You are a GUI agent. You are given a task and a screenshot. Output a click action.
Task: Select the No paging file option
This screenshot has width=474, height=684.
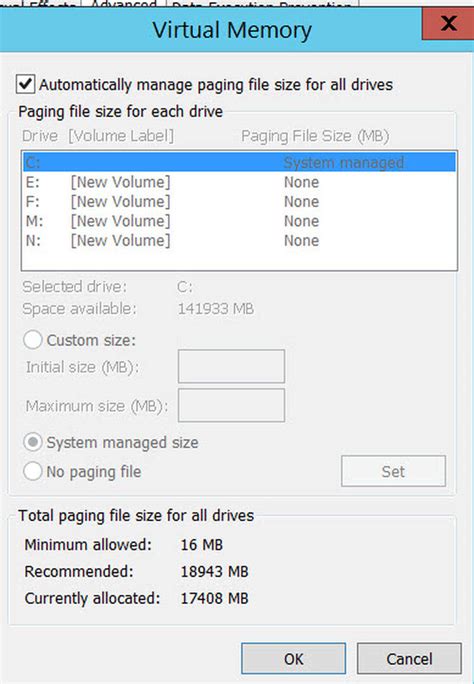point(33,472)
